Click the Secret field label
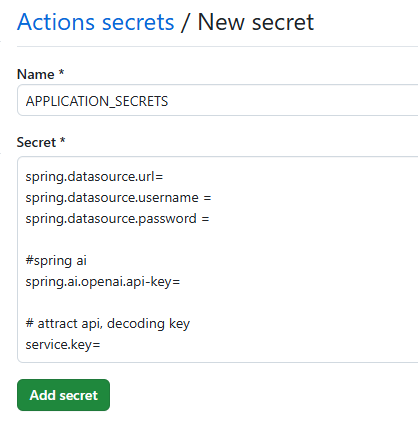Screen dimensions: 418x435 tap(36, 142)
